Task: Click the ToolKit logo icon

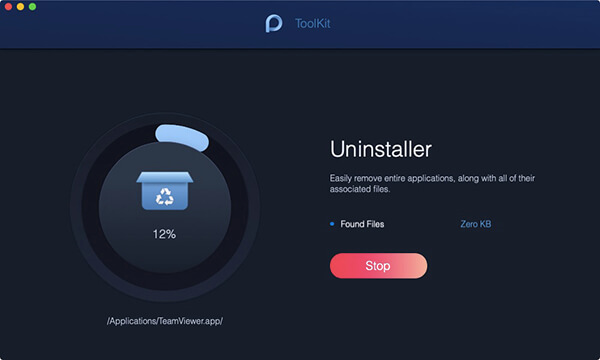Action: (274, 23)
